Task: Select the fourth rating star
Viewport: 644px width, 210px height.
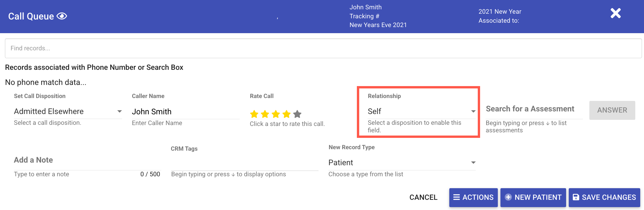Action: (287, 114)
